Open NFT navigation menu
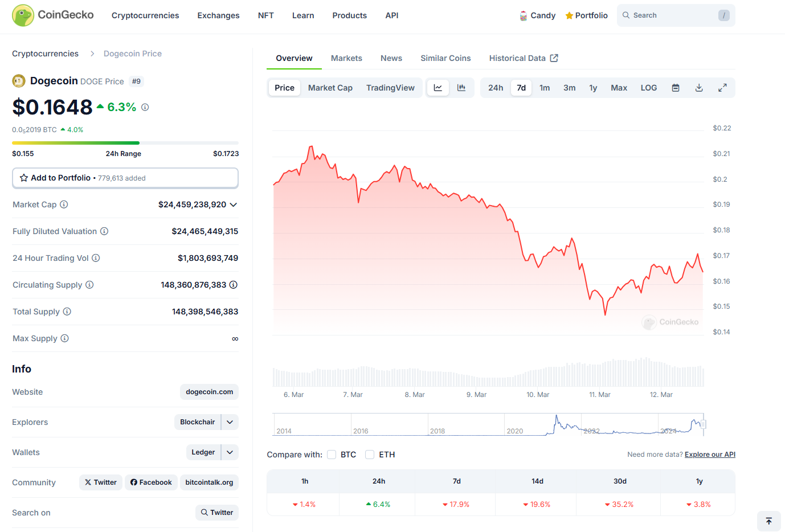This screenshot has height=532, width=785. [x=266, y=15]
